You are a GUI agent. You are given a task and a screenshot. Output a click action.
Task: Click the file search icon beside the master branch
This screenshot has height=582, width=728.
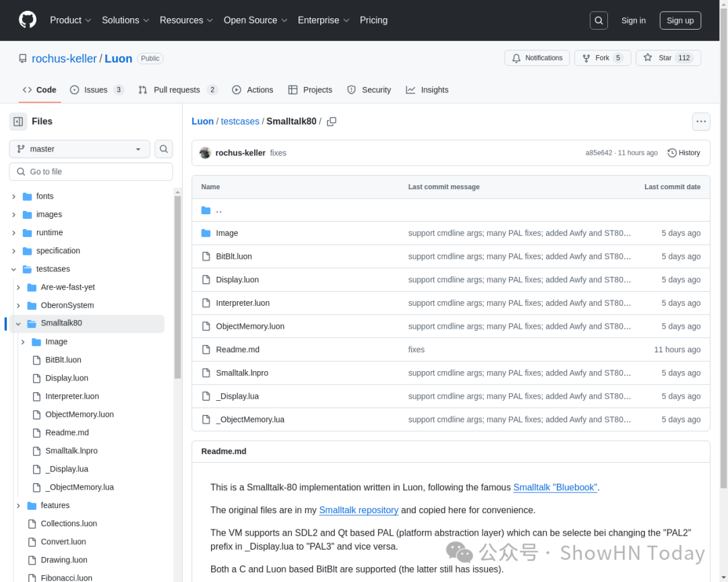point(163,149)
